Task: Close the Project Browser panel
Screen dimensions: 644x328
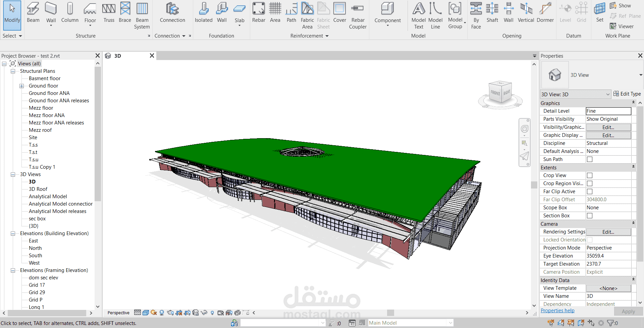Action: [x=98, y=56]
